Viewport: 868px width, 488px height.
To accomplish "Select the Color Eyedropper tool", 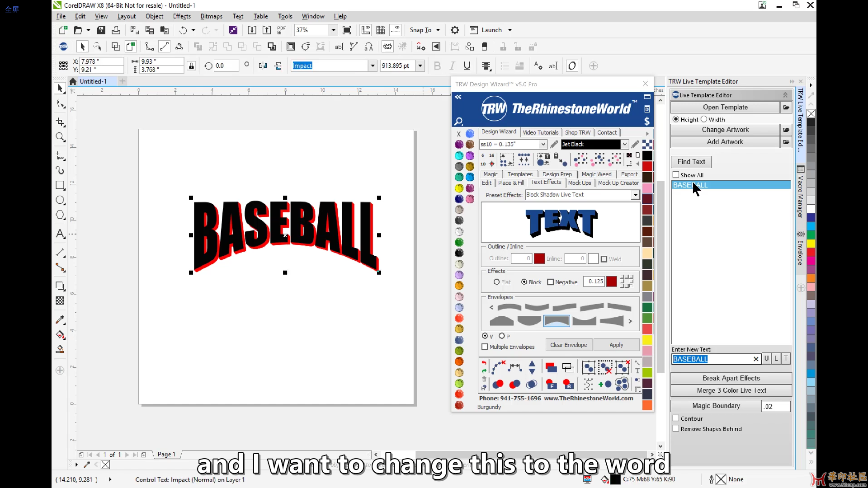I will [60, 319].
